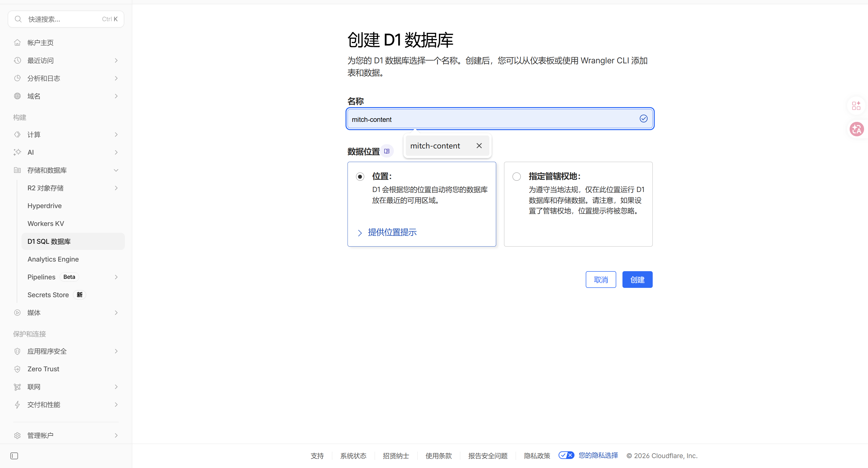Click the 快速搜索 search box
868x468 pixels.
point(66,19)
